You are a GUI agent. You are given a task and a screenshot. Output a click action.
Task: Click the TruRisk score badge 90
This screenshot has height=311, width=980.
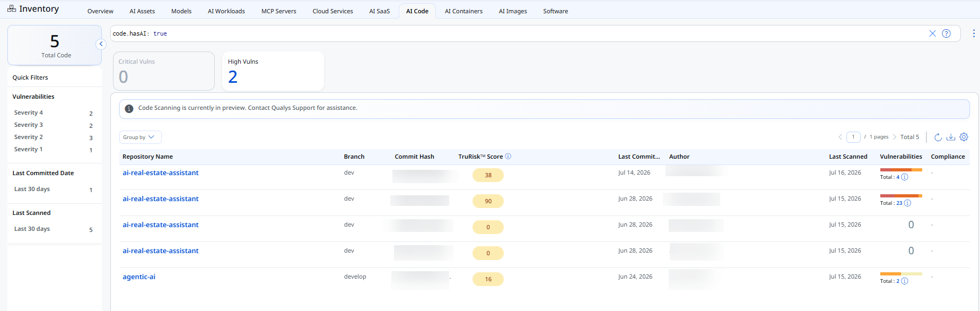point(488,201)
